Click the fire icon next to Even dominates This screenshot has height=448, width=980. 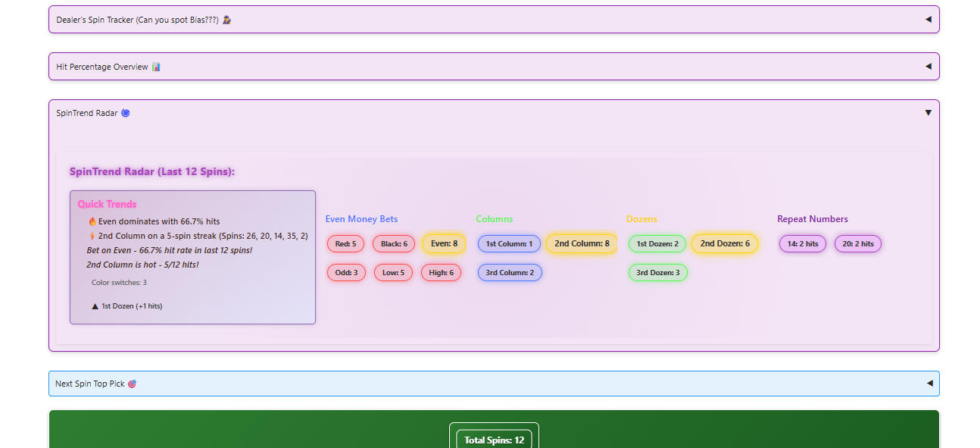tap(92, 221)
